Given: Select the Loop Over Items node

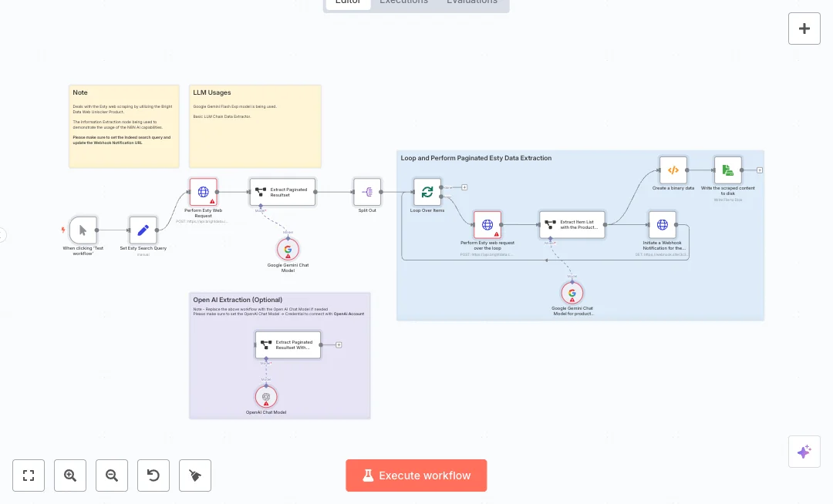Looking at the screenshot, I should tap(427, 192).
